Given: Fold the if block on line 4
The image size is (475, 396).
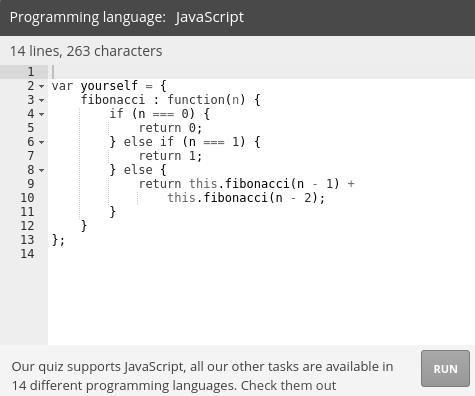Looking at the screenshot, I should [41, 114].
